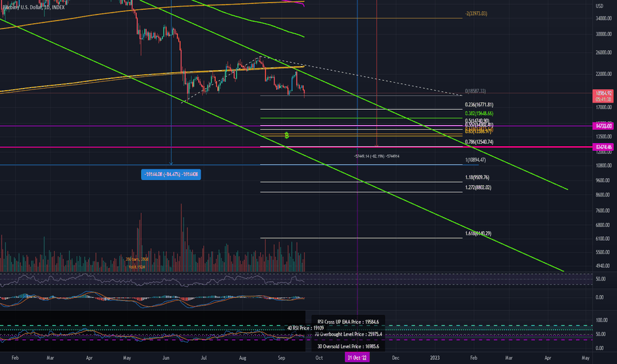The image size is (617, 364).
Task: Click the Fibonacci label 1(10894.47)
Action: 475,160
